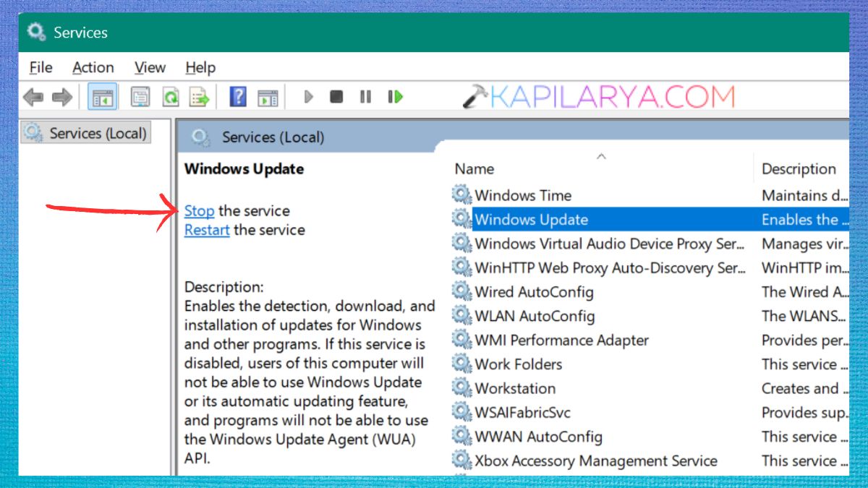Select the Workstation service
This screenshot has height=488, width=868.
[515, 388]
